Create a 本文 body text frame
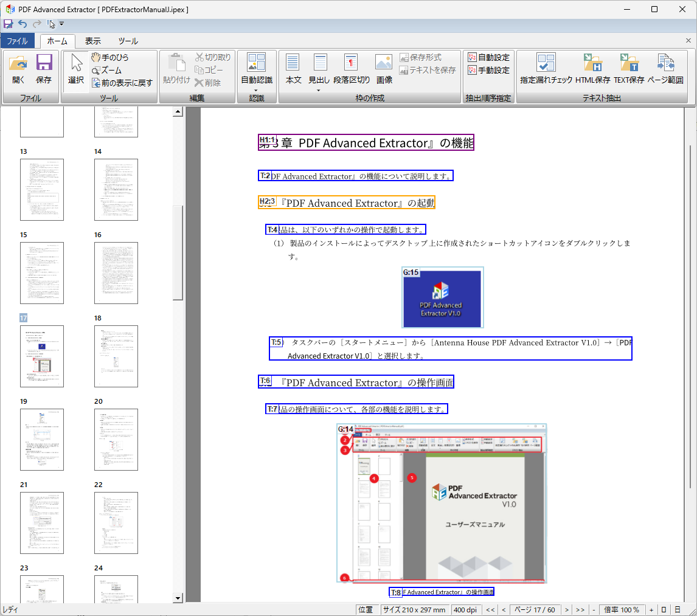This screenshot has height=616, width=697. [x=293, y=69]
